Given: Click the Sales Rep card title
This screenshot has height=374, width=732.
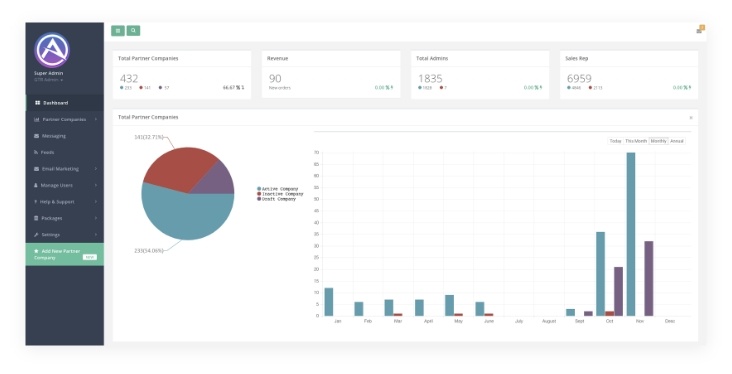Looking at the screenshot, I should [x=577, y=58].
